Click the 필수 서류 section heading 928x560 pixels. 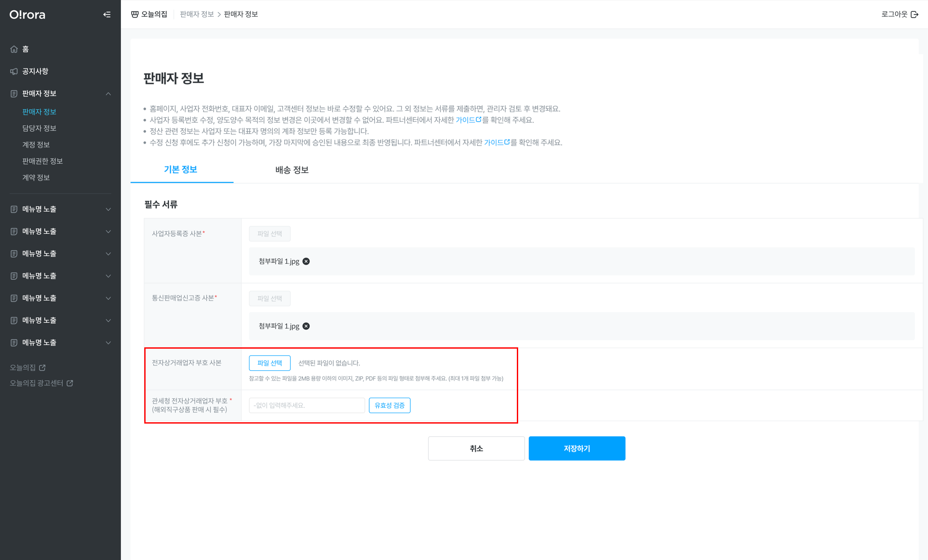click(161, 204)
